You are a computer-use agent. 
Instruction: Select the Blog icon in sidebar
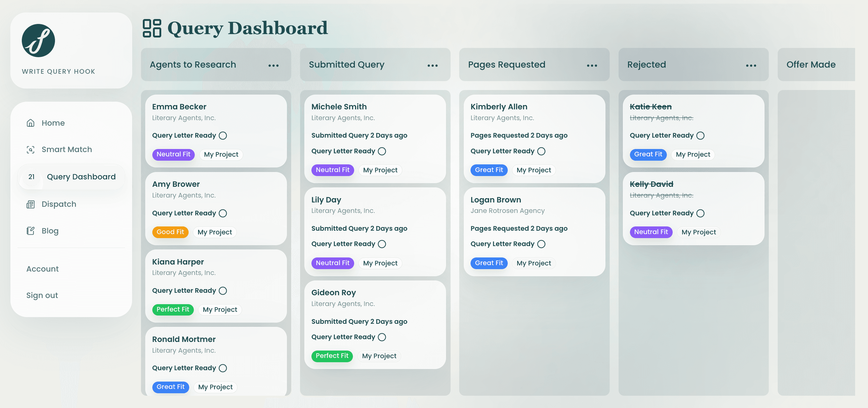click(x=30, y=231)
